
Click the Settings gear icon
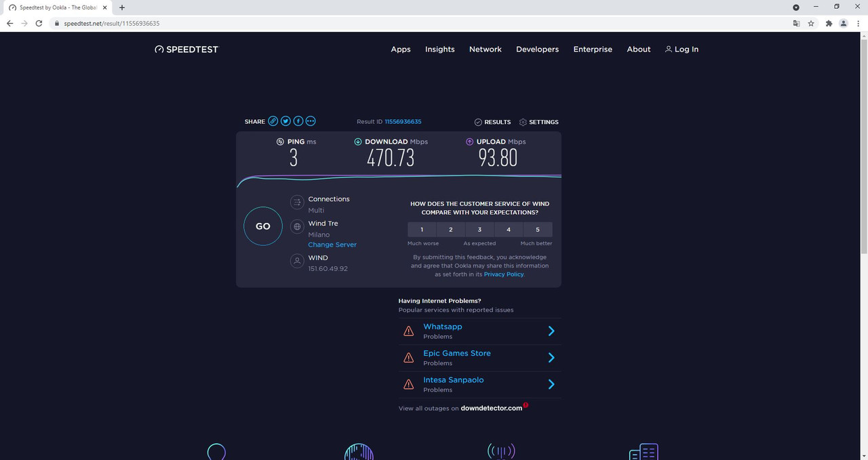(523, 122)
